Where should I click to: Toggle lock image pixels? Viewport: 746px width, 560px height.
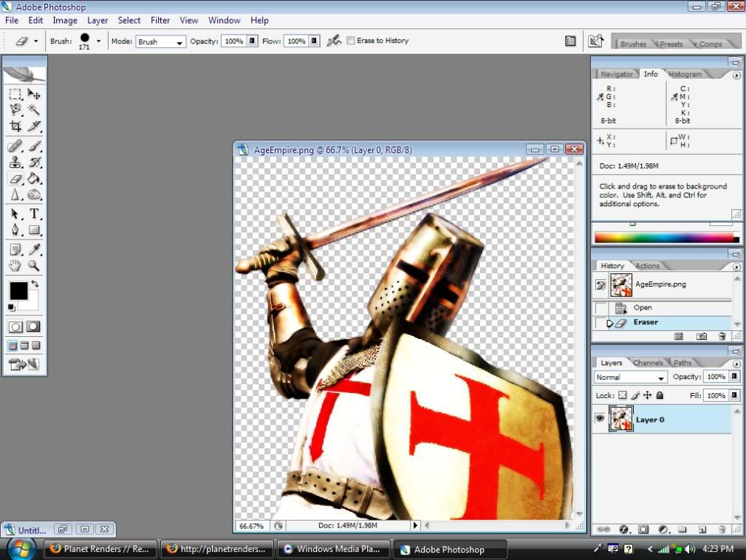[634, 395]
